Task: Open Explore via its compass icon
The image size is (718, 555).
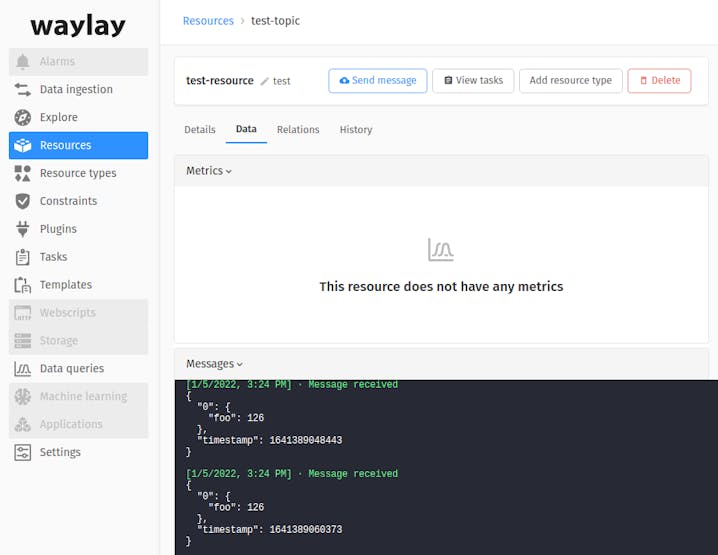Action: [22, 117]
